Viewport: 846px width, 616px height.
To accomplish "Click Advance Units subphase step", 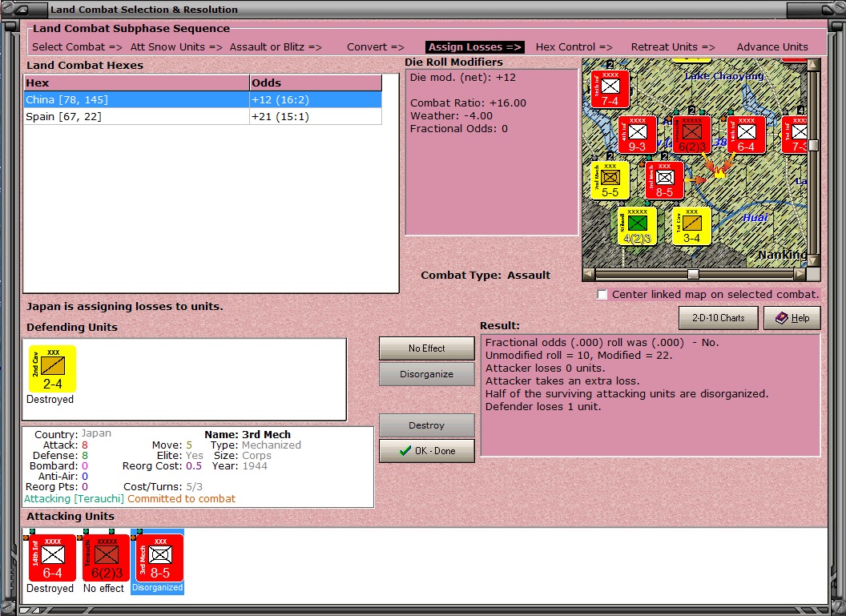I will click(772, 47).
